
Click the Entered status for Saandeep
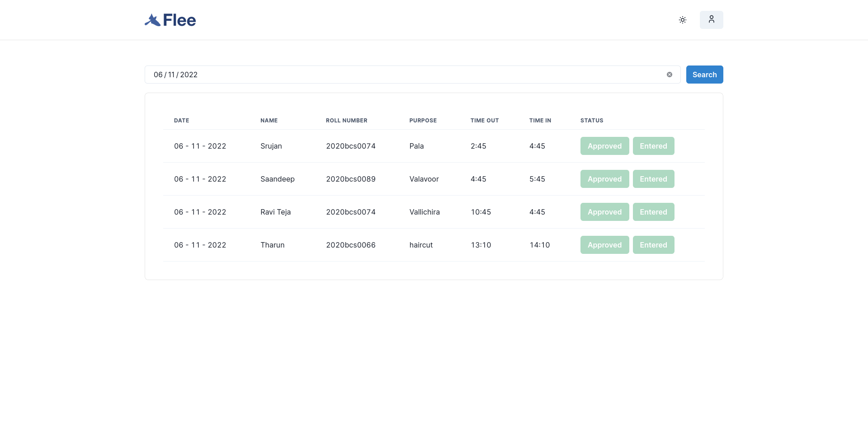click(x=654, y=179)
